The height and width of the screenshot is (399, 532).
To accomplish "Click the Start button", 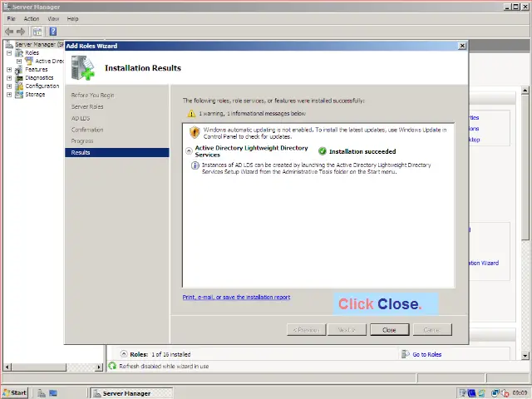I will tap(15, 393).
